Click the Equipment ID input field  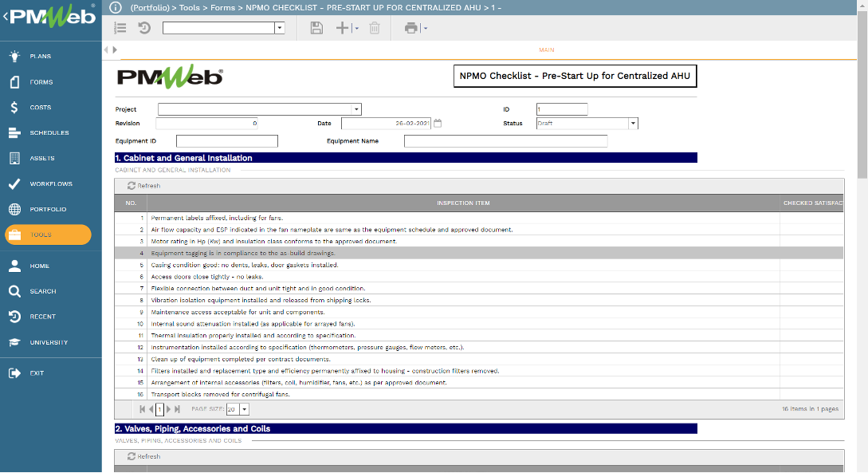pos(227,141)
